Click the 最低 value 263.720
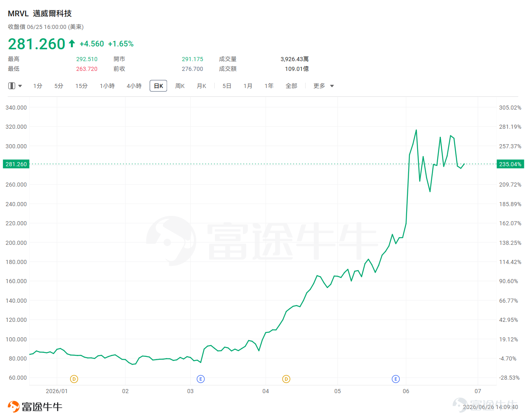 (87, 69)
